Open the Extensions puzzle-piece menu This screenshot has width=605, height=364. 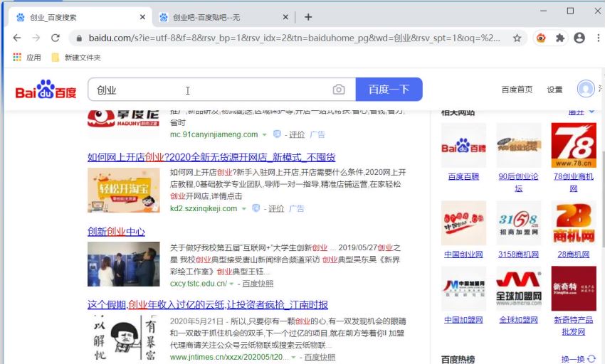560,38
